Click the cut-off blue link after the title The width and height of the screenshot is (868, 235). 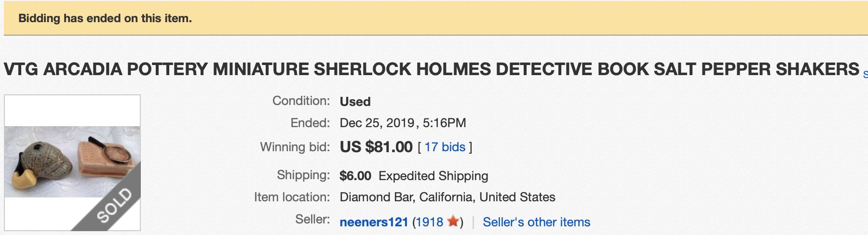(x=865, y=74)
